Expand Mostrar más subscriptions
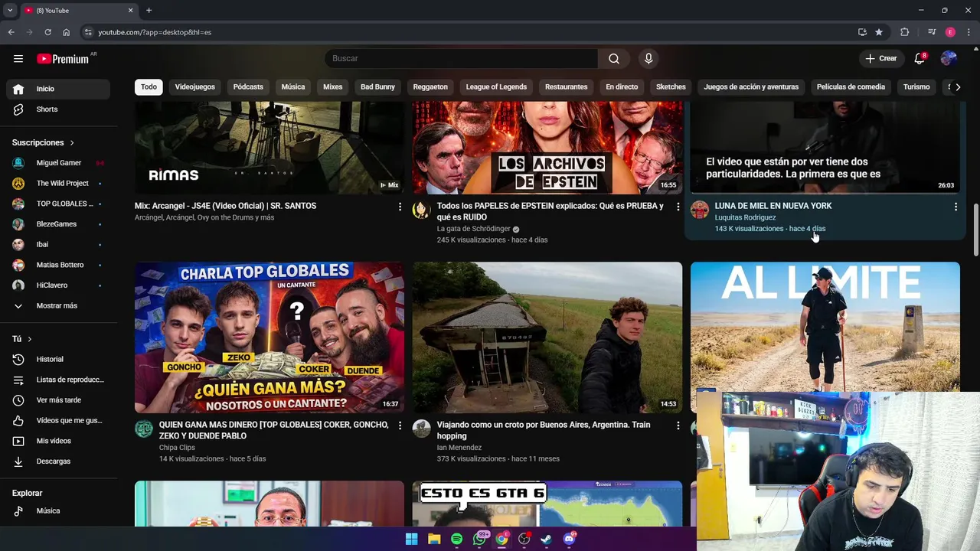The width and height of the screenshot is (980, 551). (x=58, y=306)
